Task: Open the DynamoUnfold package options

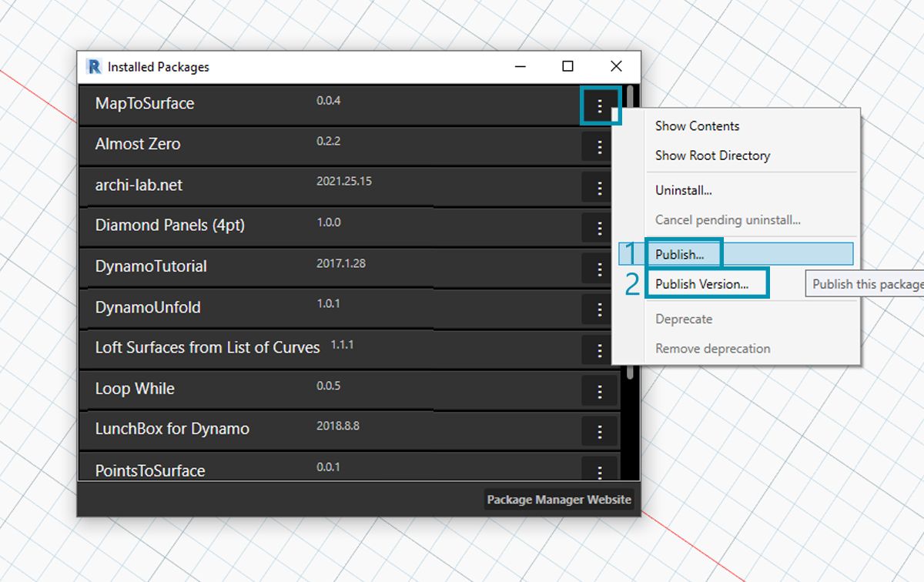Action: click(x=600, y=309)
